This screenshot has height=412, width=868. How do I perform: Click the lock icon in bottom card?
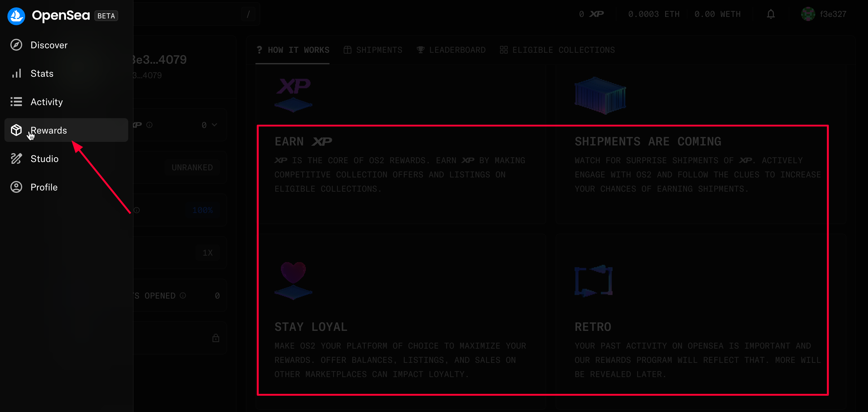[216, 338]
